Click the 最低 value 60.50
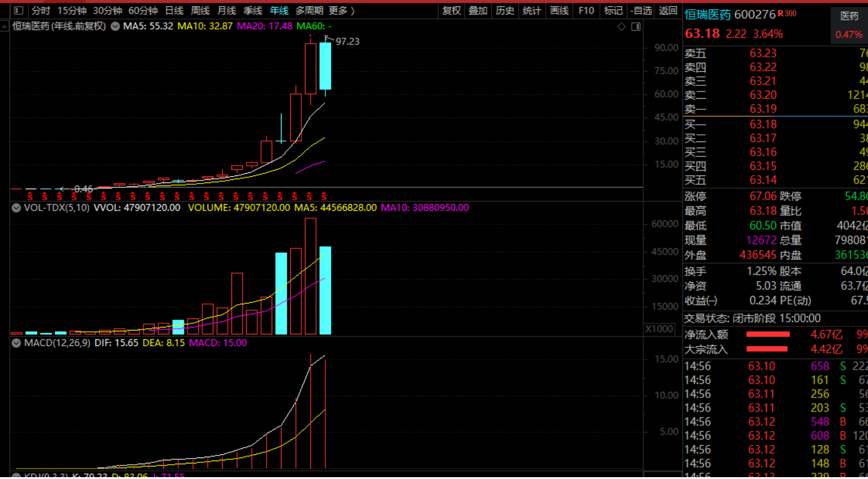This screenshot has height=479, width=868. 763,226
